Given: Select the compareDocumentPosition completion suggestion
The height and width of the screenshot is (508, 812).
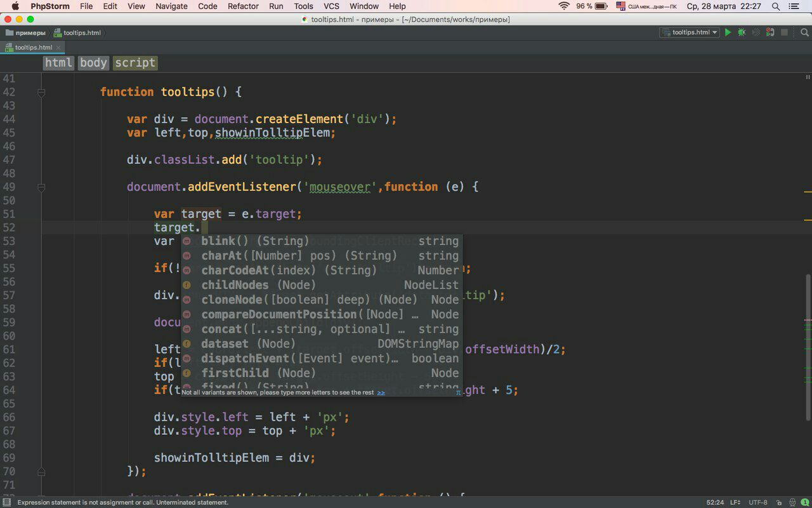Looking at the screenshot, I should coord(321,314).
